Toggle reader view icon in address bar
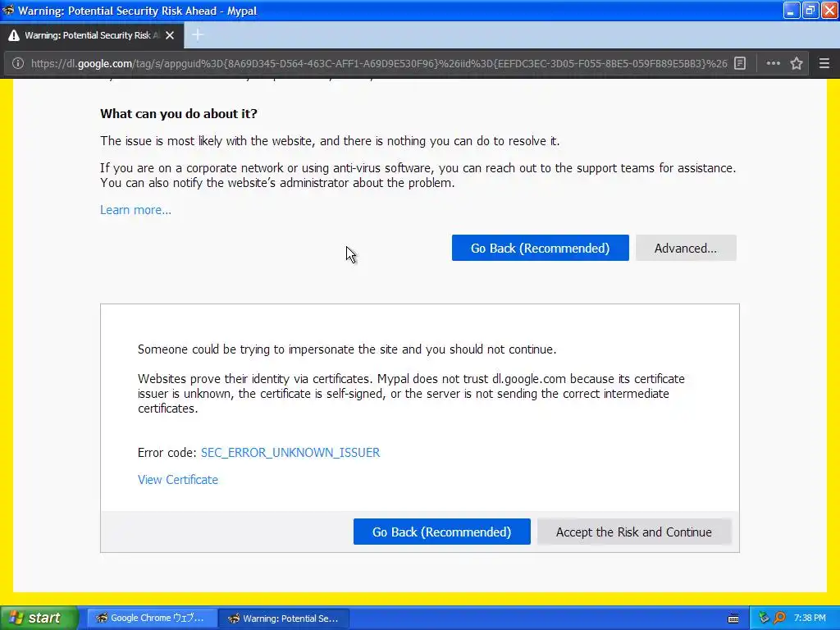This screenshot has height=630, width=840. (740, 63)
